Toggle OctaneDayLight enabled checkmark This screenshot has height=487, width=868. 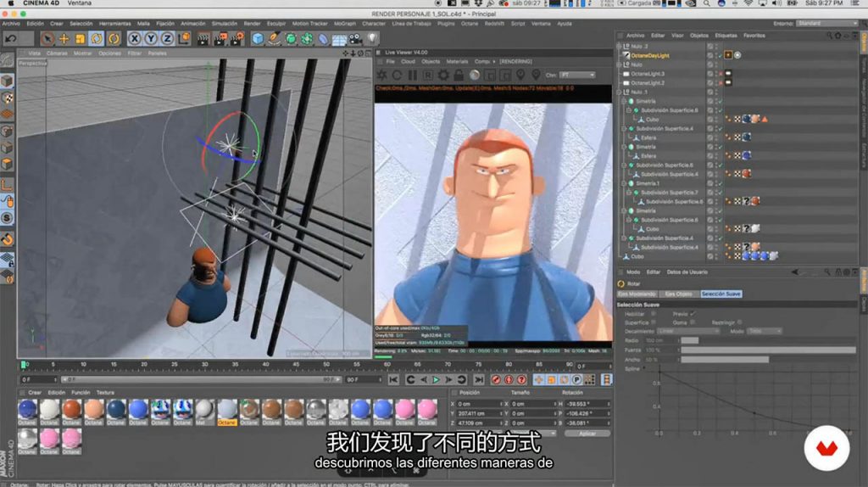click(720, 55)
